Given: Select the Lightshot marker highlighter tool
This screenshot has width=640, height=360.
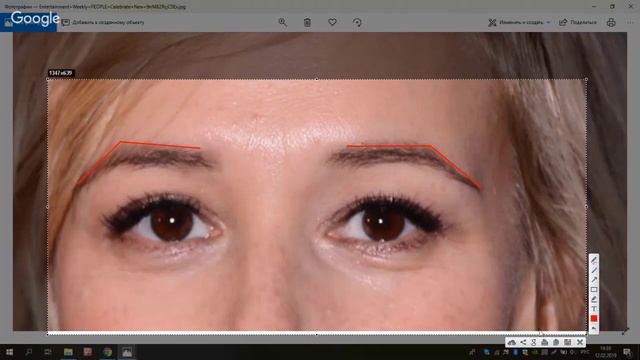Looking at the screenshot, I should tap(594, 299).
